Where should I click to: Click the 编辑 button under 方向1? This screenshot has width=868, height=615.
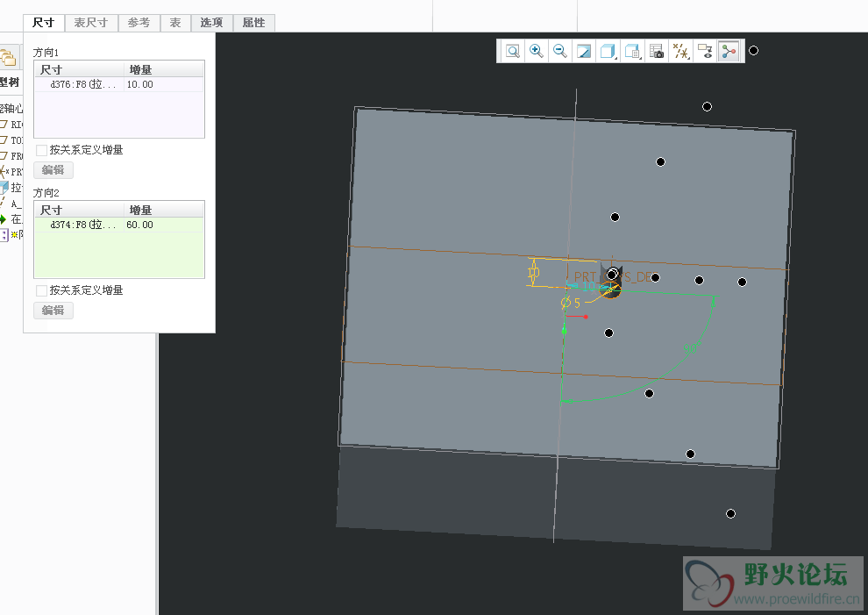53,170
